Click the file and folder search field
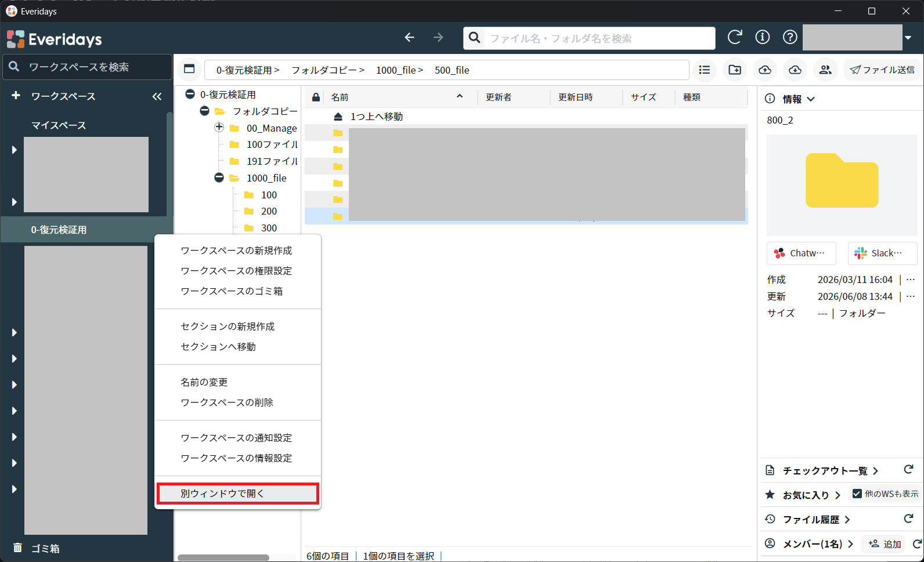The height and width of the screenshot is (562, 924). tap(589, 38)
